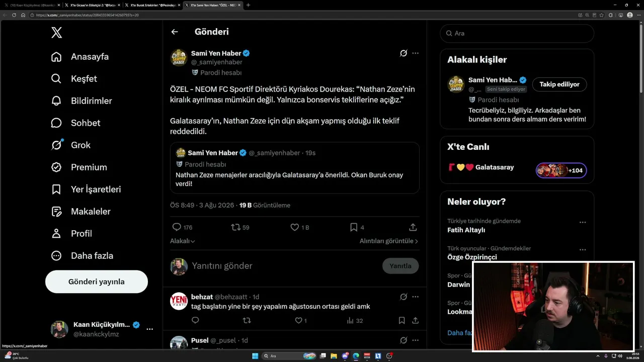Open more options on behzat's reply
The height and width of the screenshot is (362, 644).
coord(415,297)
